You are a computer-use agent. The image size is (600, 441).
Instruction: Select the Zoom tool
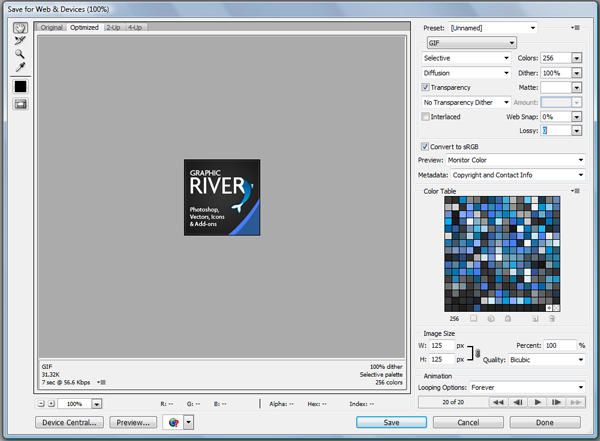pos(20,54)
